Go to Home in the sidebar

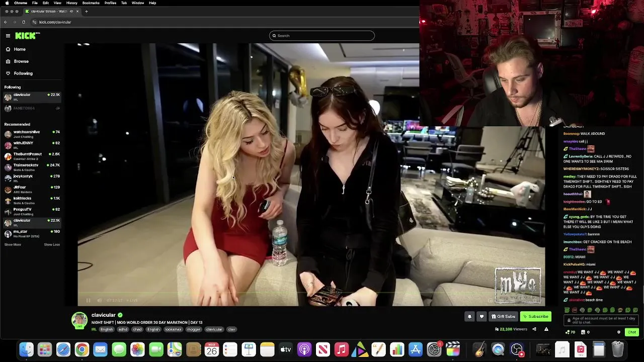pos(20,49)
